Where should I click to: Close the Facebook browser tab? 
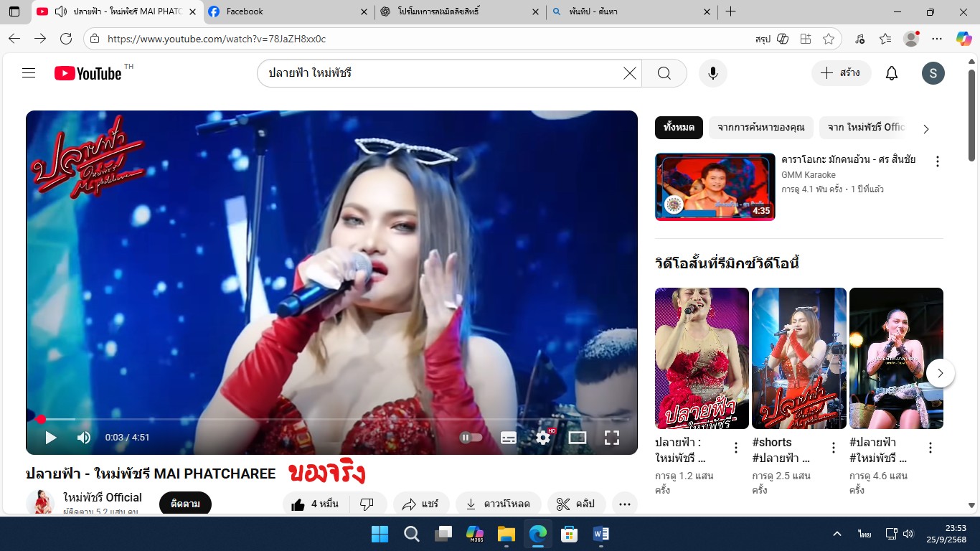[x=364, y=11]
